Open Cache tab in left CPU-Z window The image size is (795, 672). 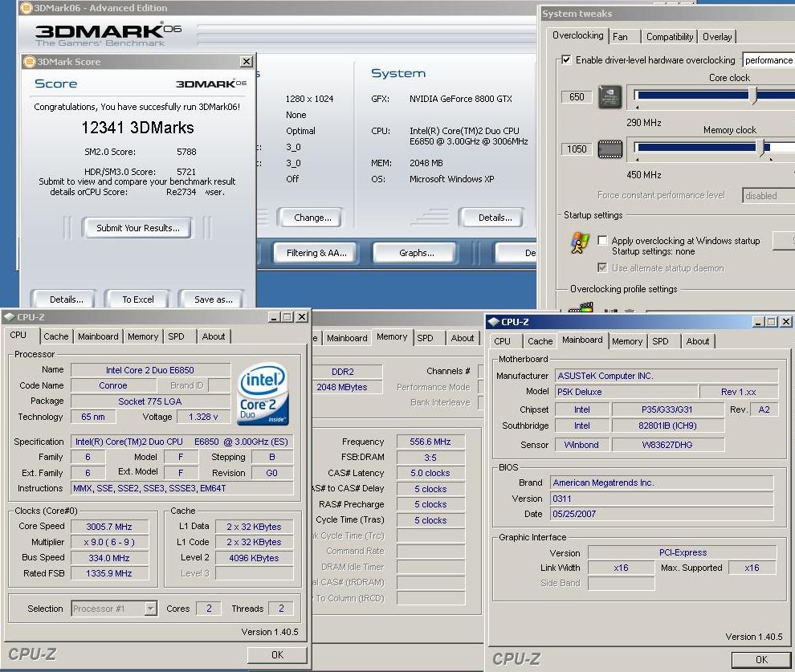point(55,336)
